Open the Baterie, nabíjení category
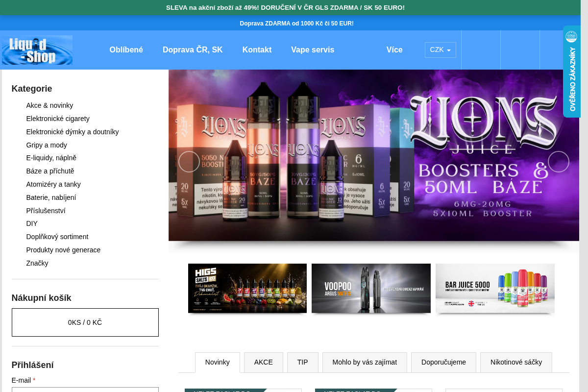This screenshot has width=588, height=392. click(51, 197)
